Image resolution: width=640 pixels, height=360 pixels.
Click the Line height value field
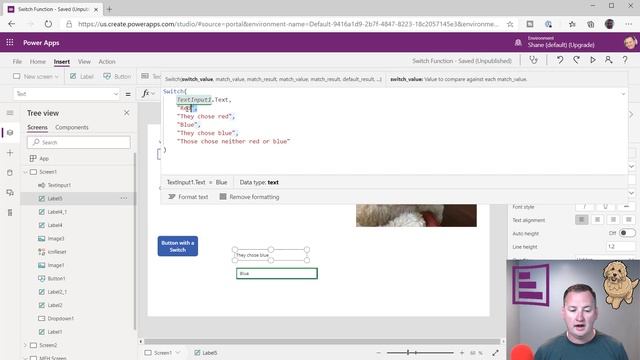pyautogui.click(x=620, y=247)
